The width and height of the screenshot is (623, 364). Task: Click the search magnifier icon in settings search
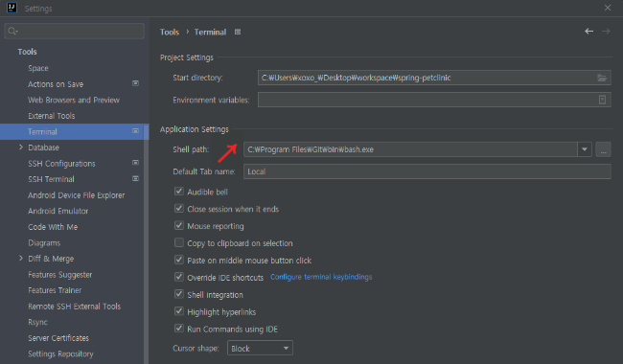point(12,31)
